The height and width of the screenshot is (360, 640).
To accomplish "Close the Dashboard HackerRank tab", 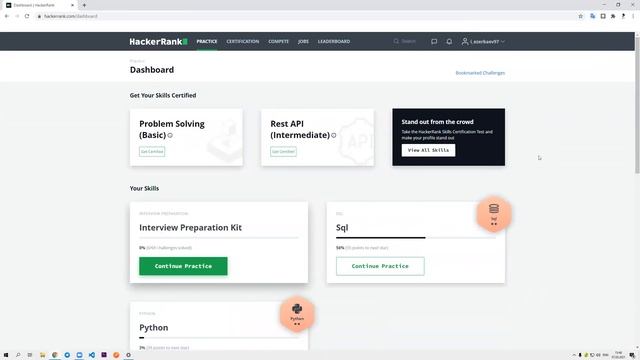I will tap(73, 5).
